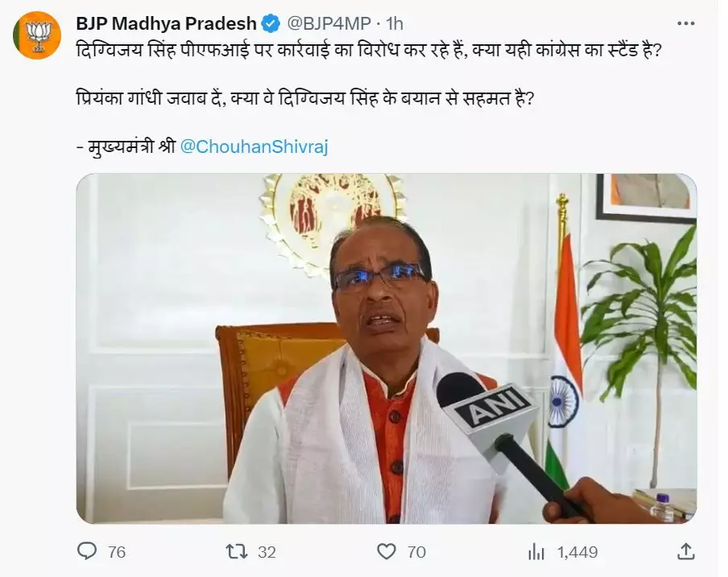Click the 76 replies count

(x=117, y=552)
